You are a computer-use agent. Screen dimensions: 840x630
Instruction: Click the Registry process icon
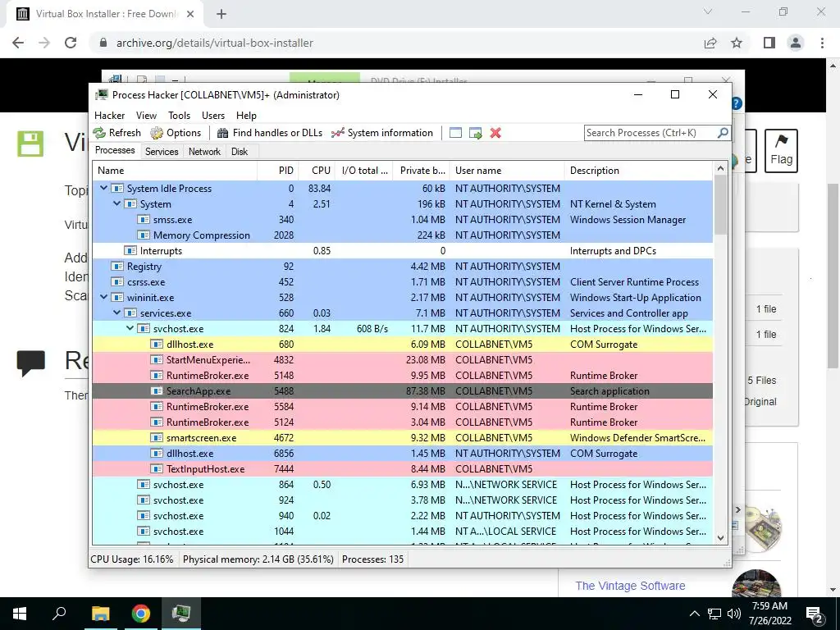[116, 267]
